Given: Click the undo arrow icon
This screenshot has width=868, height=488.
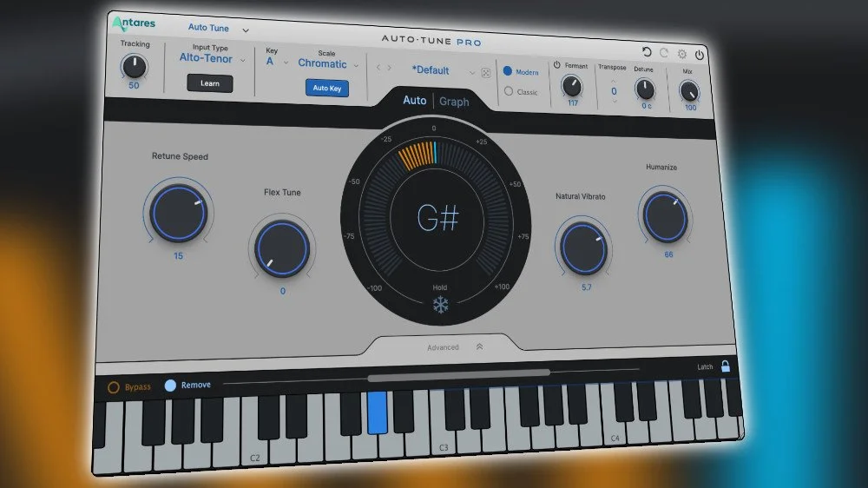Looking at the screenshot, I should tap(647, 51).
